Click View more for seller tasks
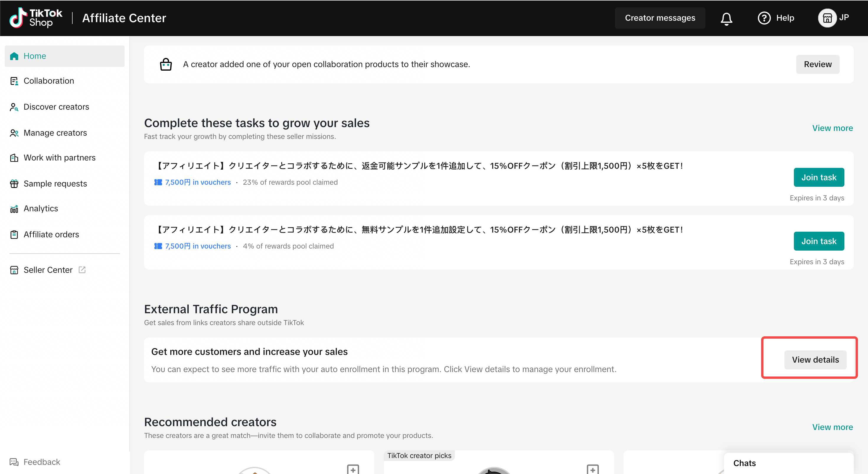Image resolution: width=868 pixels, height=474 pixels. 832,128
